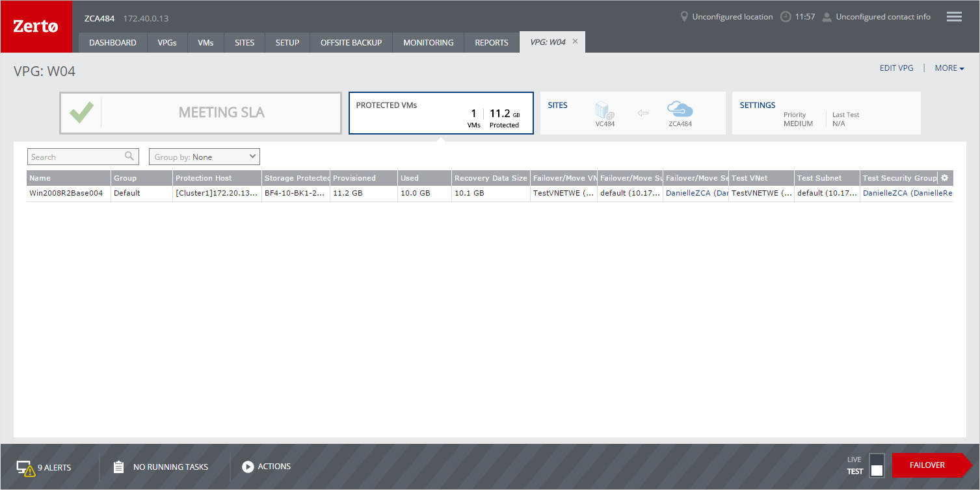Select the Win2008R2Base004 row name

[66, 193]
